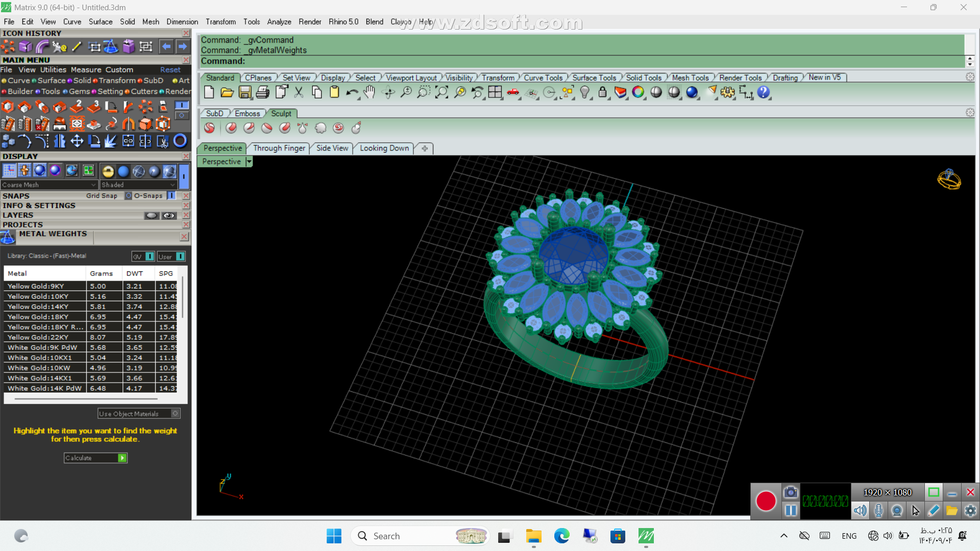Click the Metal Weights scale icon
Image resolution: width=980 pixels, height=551 pixels.
click(8, 237)
